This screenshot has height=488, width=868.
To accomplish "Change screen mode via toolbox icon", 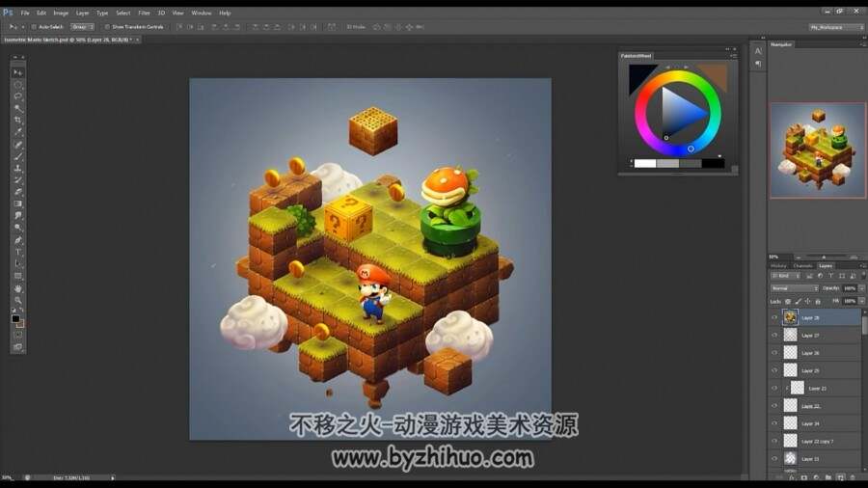I will (17, 347).
